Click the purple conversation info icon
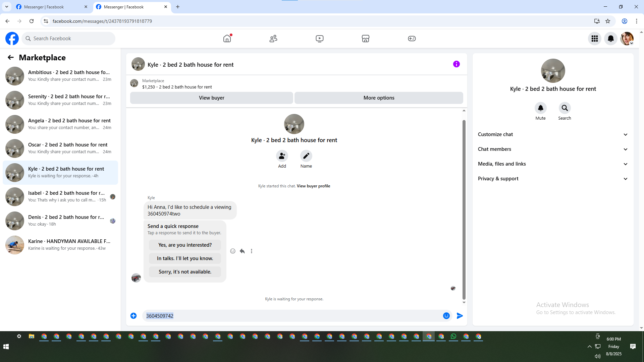The image size is (644, 362). (x=456, y=64)
